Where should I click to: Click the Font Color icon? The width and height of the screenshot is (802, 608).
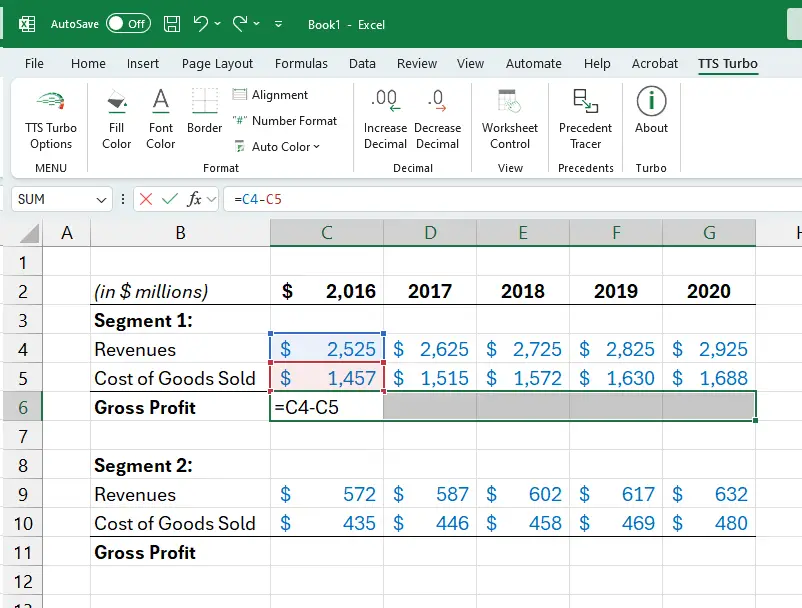[160, 119]
